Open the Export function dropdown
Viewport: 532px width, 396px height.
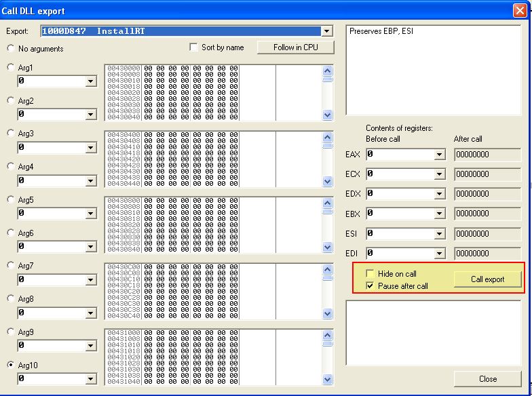pyautogui.click(x=327, y=31)
